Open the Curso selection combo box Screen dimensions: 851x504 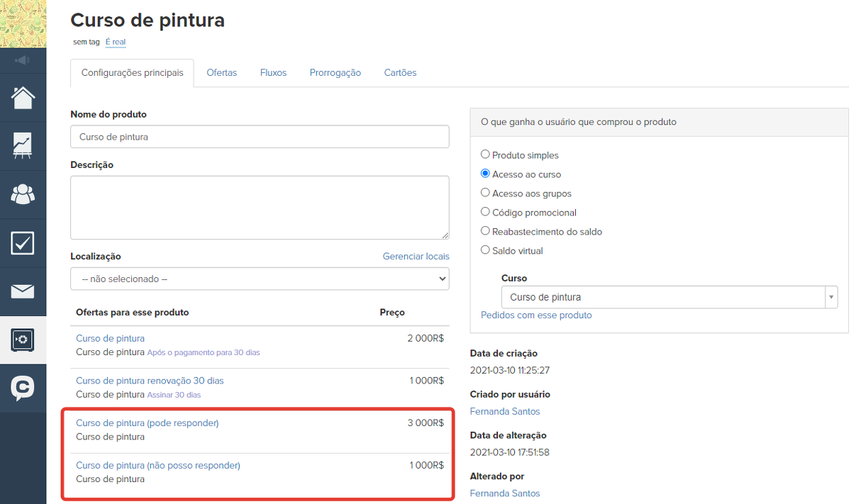[669, 298]
